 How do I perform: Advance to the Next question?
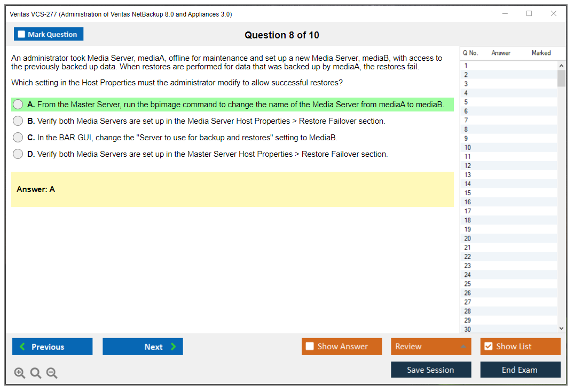[143, 347]
